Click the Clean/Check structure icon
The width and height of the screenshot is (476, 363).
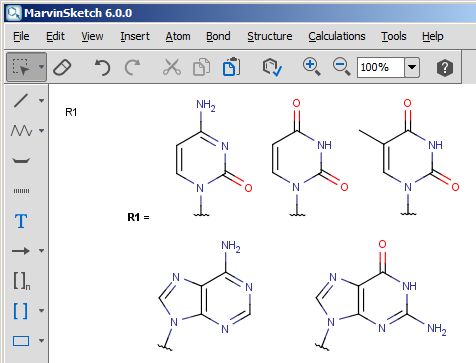tap(272, 67)
